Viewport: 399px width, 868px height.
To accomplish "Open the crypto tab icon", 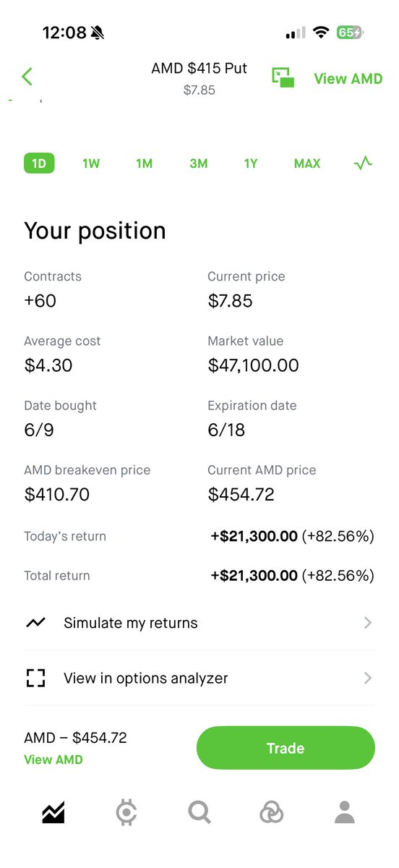I will (126, 813).
